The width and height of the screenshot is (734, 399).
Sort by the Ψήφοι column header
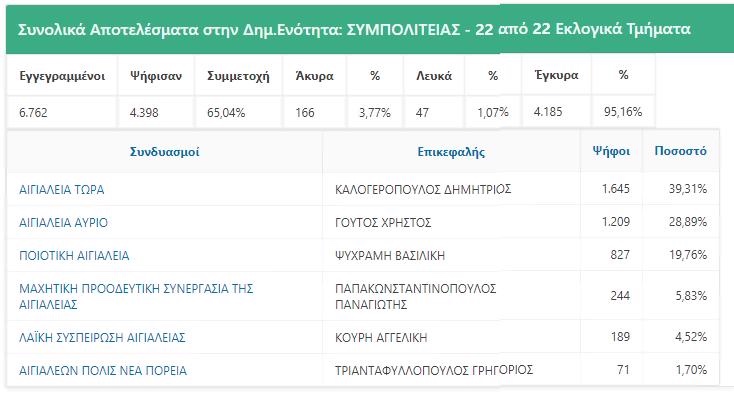pyautogui.click(x=611, y=151)
